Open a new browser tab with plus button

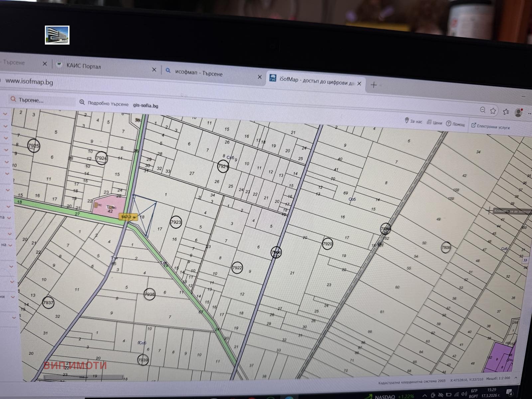point(373,85)
